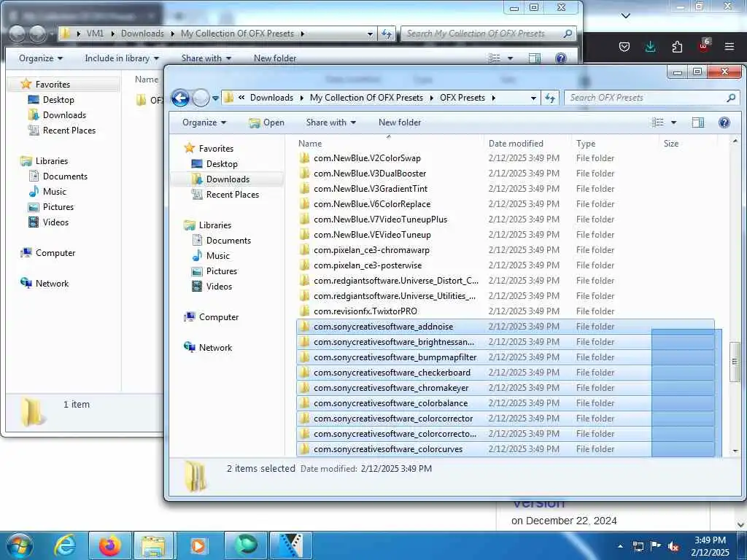
Task: Select Network in front window sidebar
Action: click(215, 348)
